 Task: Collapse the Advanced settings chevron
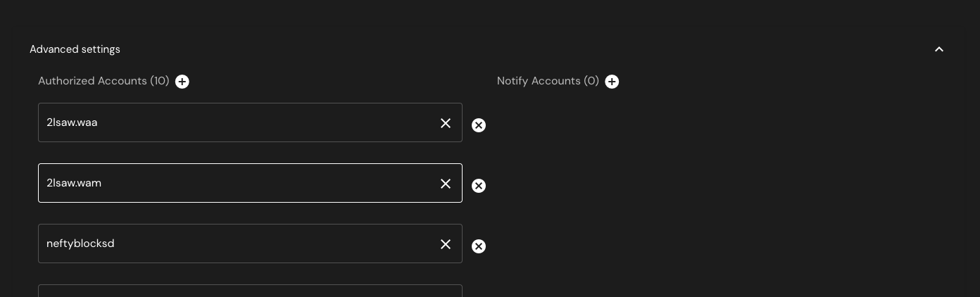938,49
